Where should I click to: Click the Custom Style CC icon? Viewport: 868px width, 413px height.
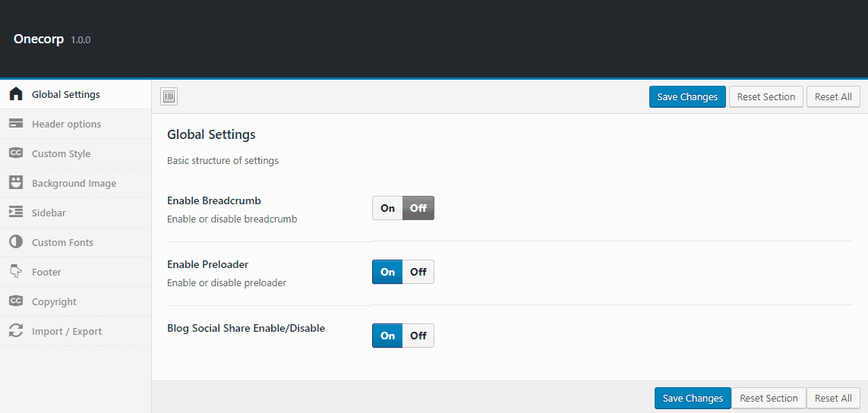[16, 153]
